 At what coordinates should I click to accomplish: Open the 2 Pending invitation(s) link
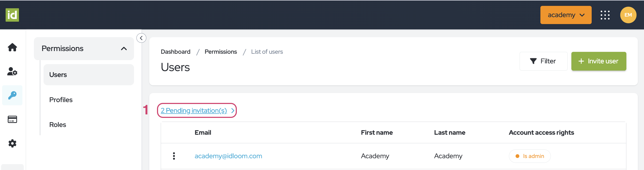[x=197, y=110]
